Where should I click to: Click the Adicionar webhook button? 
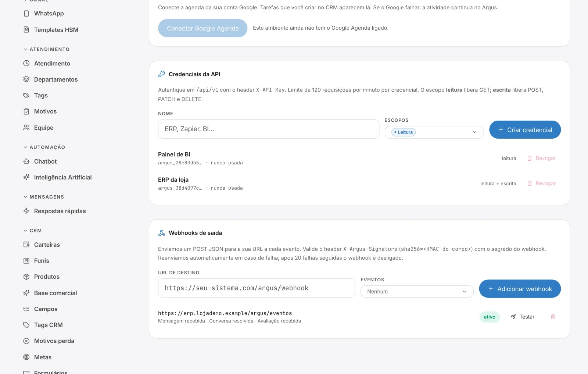pos(520,289)
